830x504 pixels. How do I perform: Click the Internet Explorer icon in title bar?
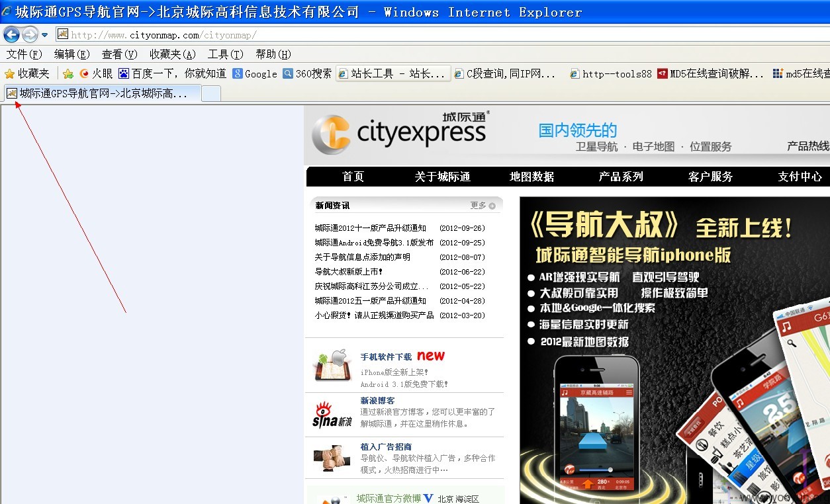(x=7, y=11)
